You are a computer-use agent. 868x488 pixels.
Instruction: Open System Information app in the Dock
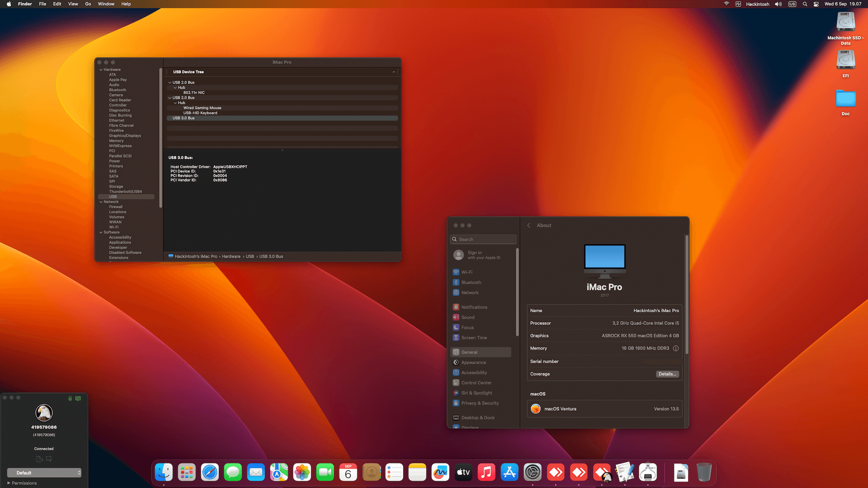pyautogui.click(x=648, y=473)
